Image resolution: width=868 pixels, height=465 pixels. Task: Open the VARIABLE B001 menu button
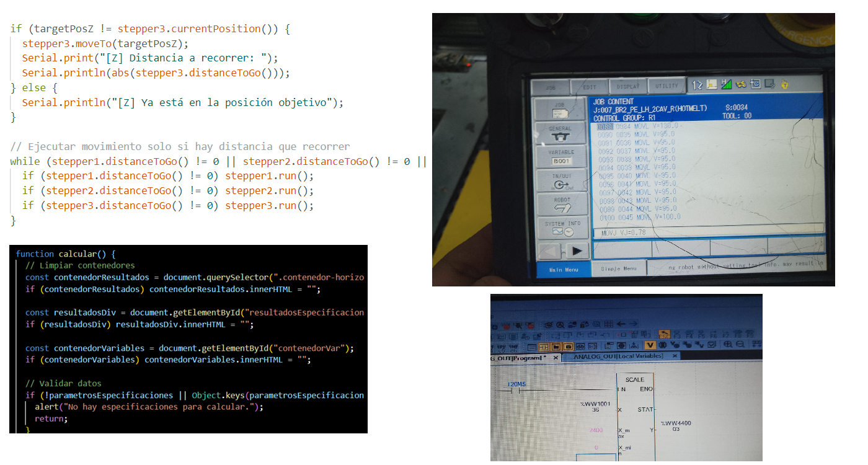coord(560,157)
